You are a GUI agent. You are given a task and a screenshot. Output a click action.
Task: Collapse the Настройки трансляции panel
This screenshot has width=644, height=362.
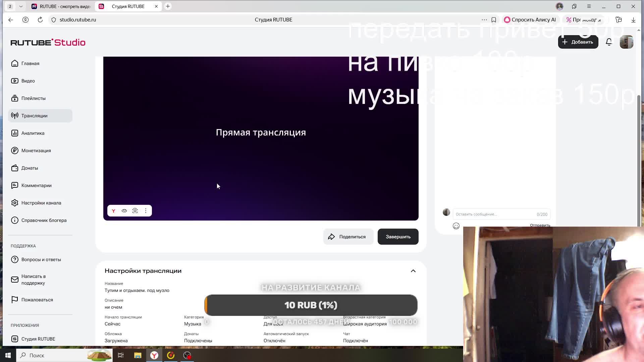coord(413,271)
